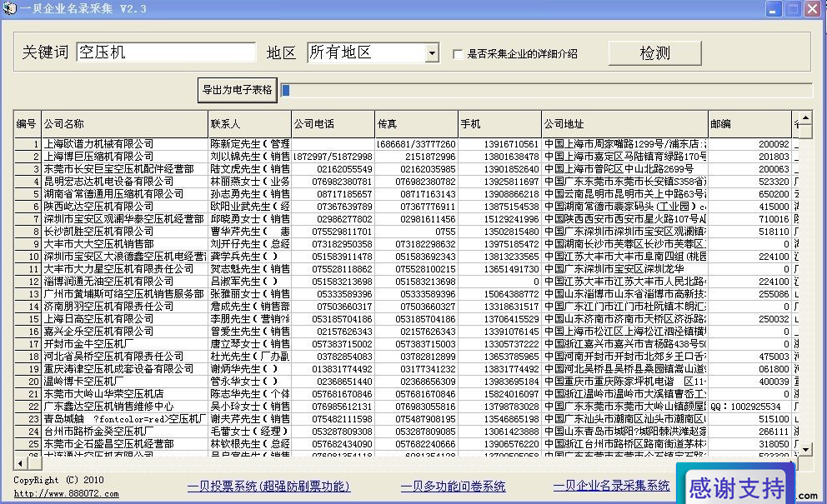Select company cell 淄博润通无油空压机有限公司
This screenshot has height=504, width=827.
(x=124, y=282)
